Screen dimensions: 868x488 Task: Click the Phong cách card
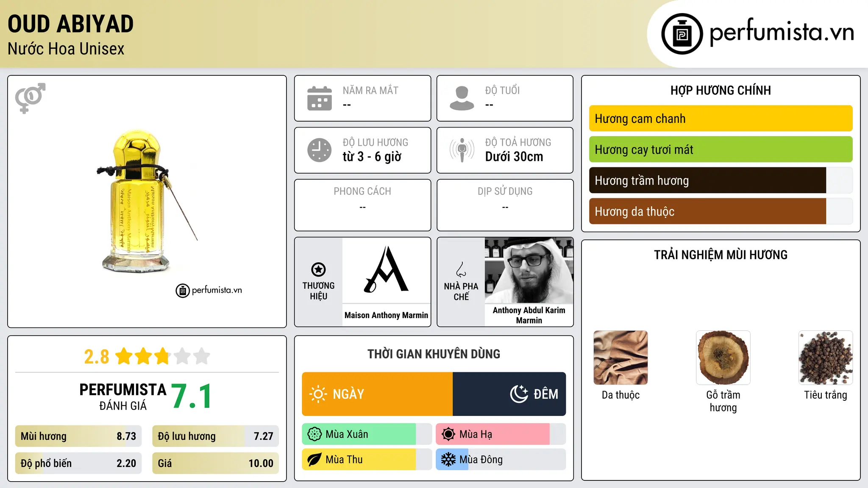(363, 205)
